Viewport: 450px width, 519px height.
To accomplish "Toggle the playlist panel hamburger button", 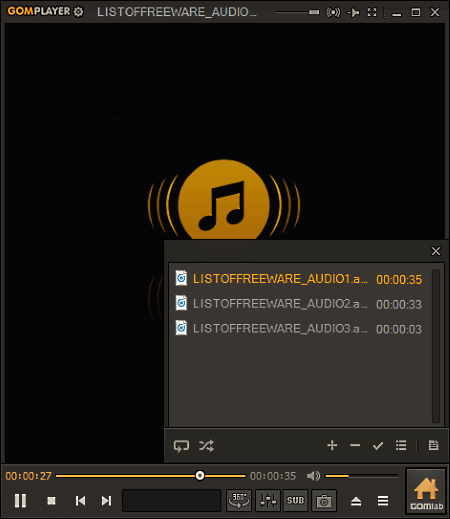I will pyautogui.click(x=383, y=501).
